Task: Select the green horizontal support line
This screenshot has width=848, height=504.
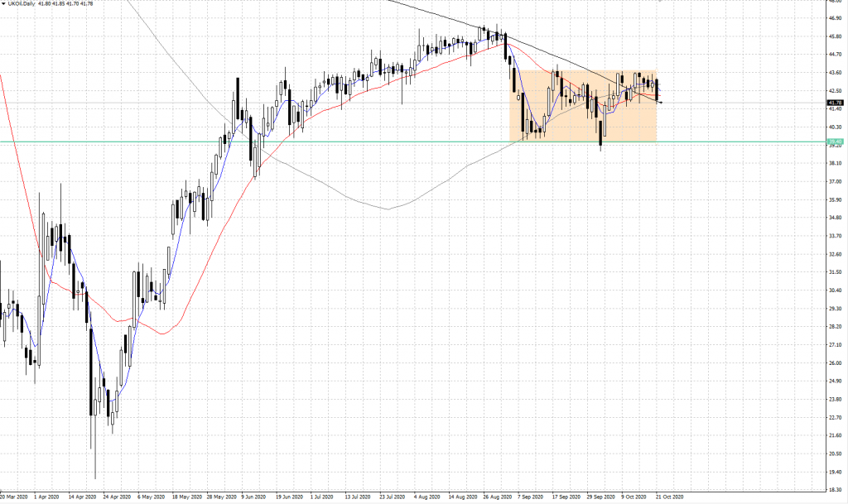Action: 331,142
